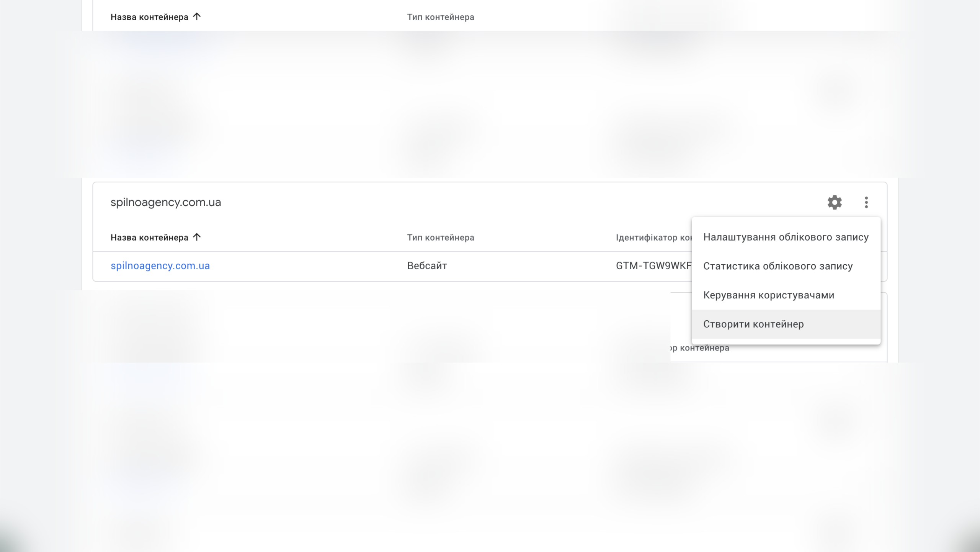This screenshot has height=552, width=980.
Task: Click the spilnoagency.com.ua account title heading
Action: (166, 202)
